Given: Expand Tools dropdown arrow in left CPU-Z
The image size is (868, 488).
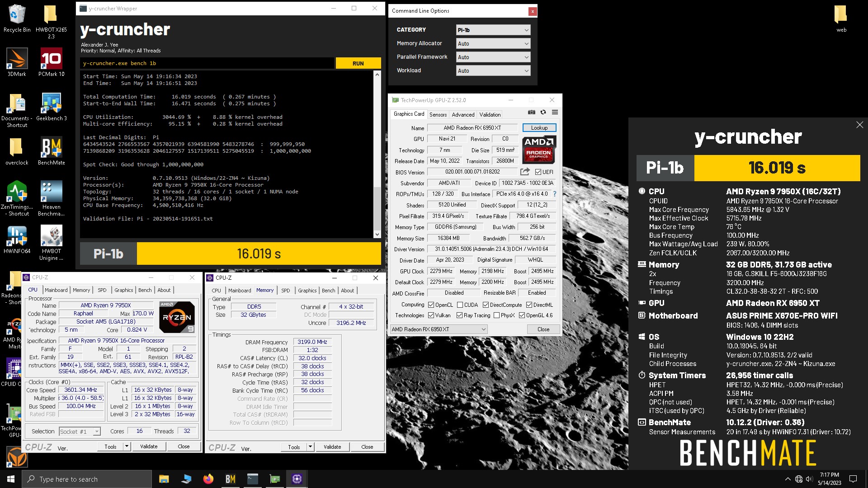Looking at the screenshot, I should 127,446.
